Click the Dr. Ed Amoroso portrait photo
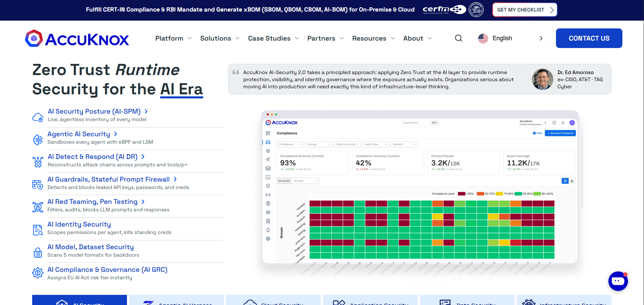 tap(542, 79)
